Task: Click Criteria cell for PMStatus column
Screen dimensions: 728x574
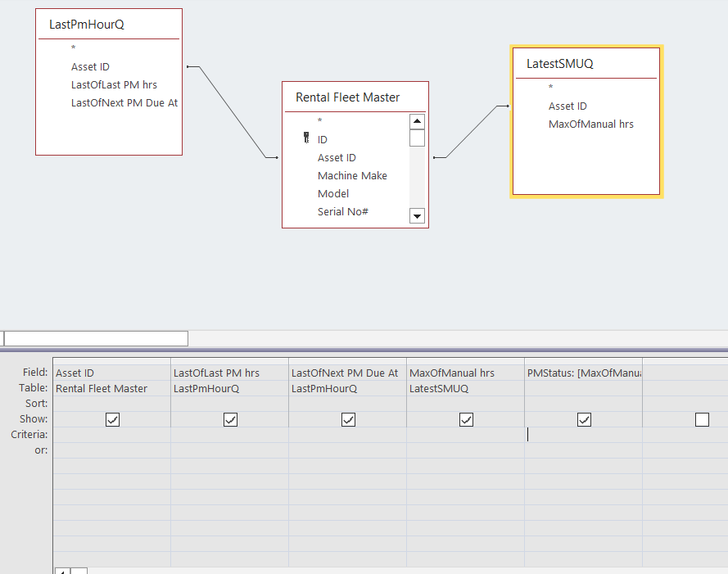Action: pyautogui.click(x=584, y=435)
